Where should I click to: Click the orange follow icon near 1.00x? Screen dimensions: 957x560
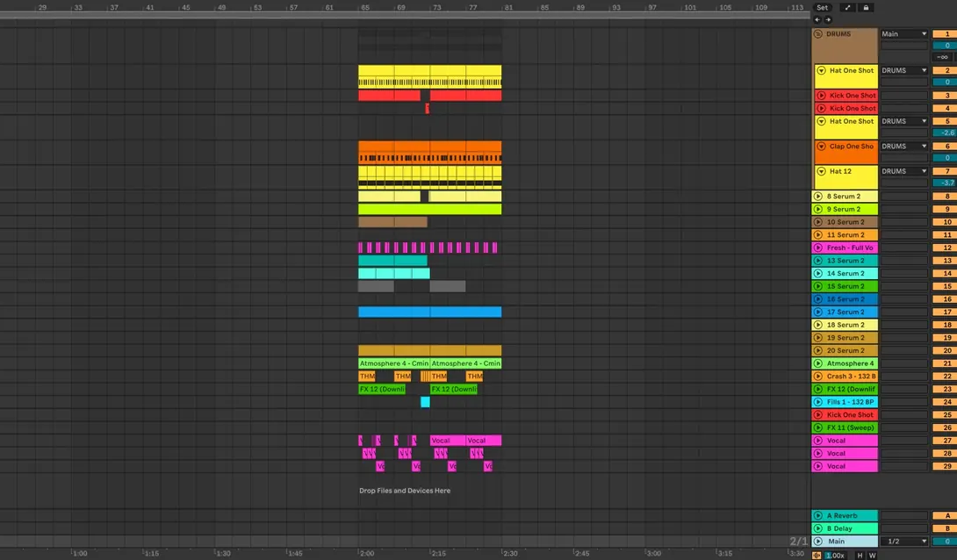(x=817, y=555)
